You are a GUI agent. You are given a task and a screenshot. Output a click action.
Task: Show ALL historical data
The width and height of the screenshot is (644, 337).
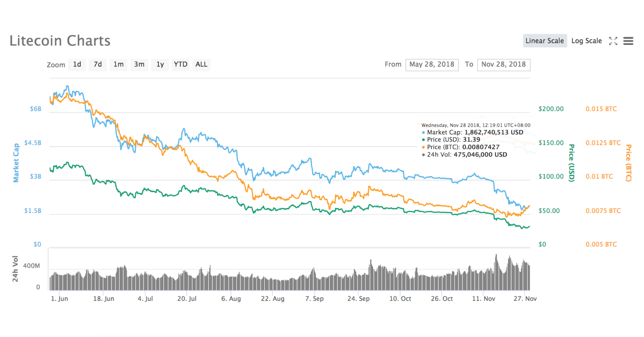(x=201, y=64)
